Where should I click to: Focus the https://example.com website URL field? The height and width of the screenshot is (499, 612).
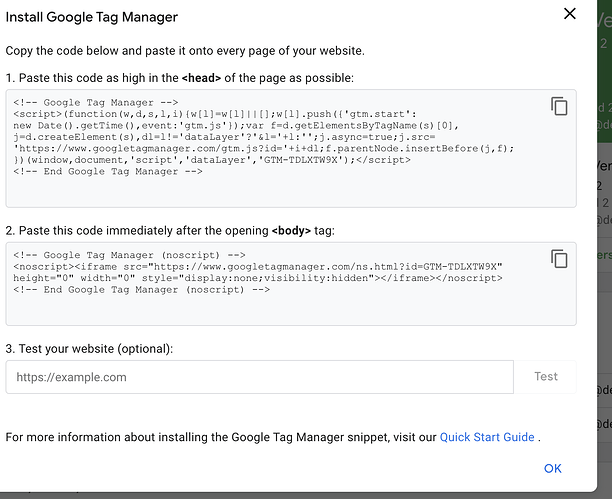tap(260, 377)
